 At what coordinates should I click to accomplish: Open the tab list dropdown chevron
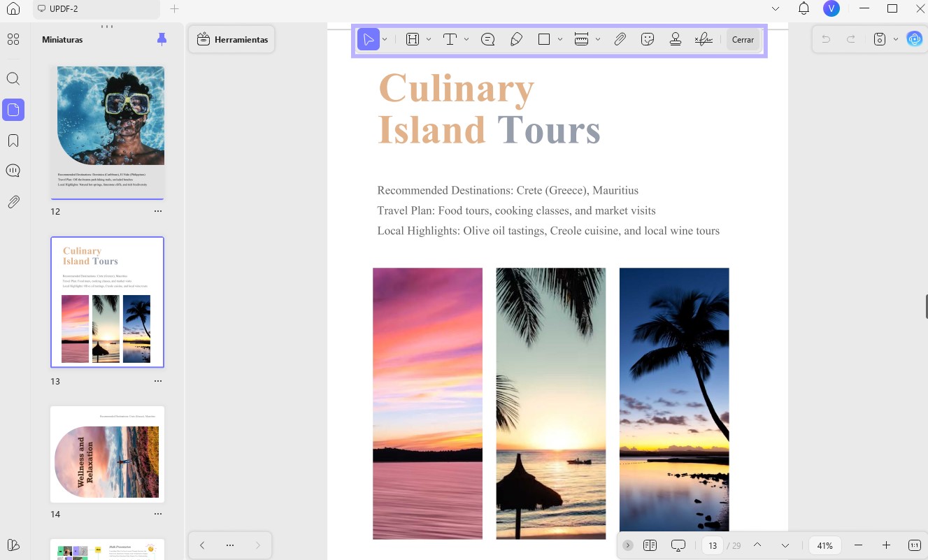point(775,8)
